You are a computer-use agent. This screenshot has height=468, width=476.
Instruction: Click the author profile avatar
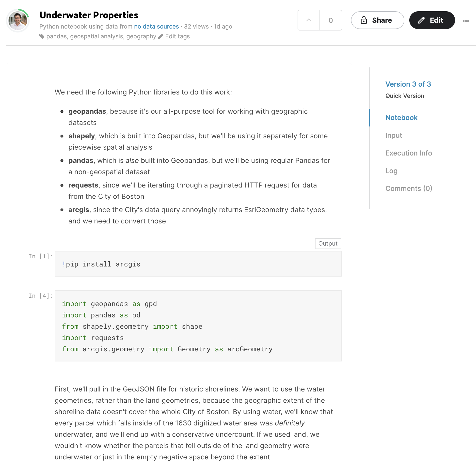(18, 20)
